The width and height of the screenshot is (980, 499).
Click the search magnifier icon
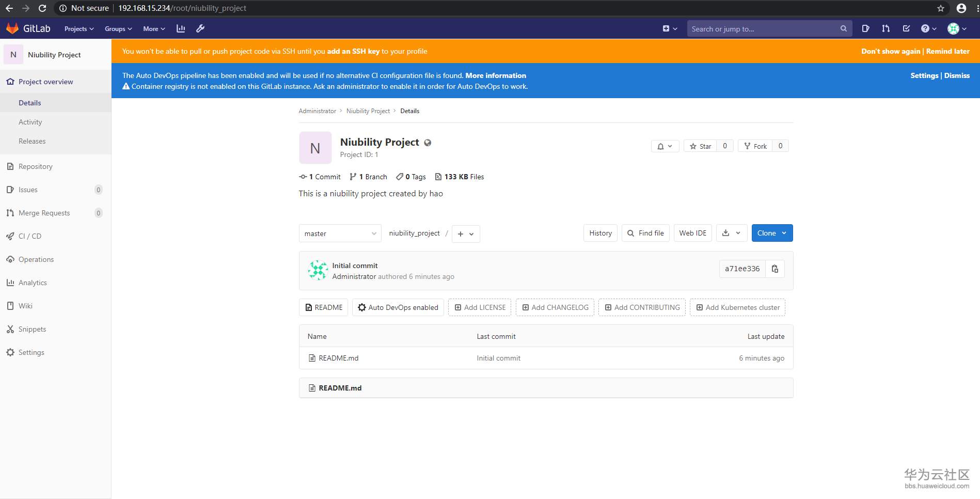pyautogui.click(x=843, y=29)
